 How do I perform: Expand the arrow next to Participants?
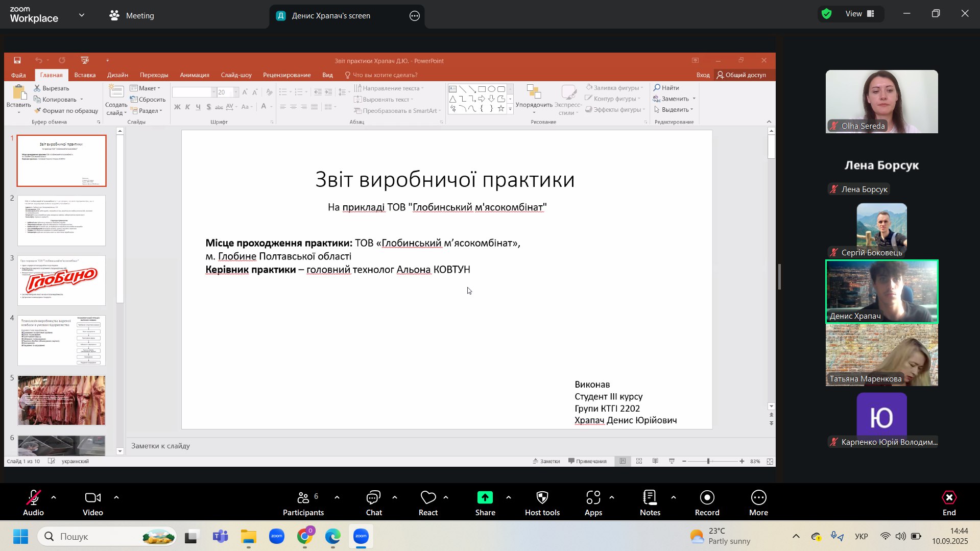click(337, 497)
